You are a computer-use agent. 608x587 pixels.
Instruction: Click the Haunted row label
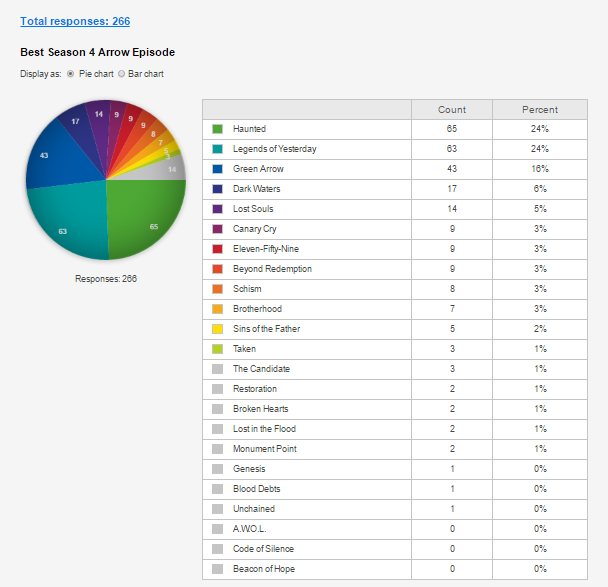[x=249, y=129]
